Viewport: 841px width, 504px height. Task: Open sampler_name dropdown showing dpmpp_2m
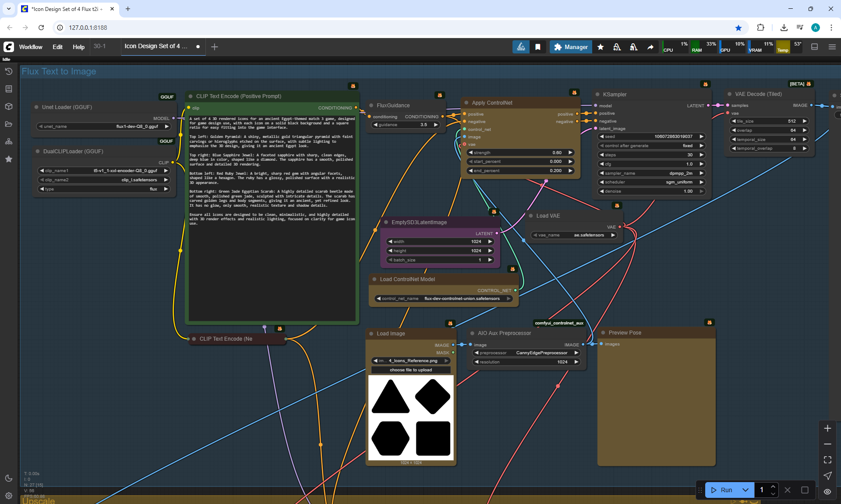(x=651, y=173)
